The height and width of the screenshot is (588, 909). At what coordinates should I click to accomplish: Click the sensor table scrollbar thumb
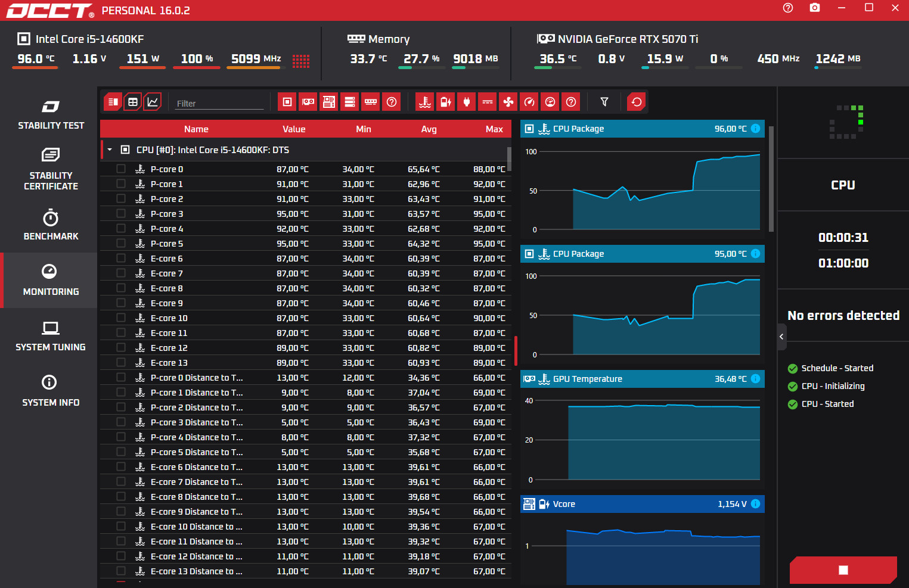point(508,158)
